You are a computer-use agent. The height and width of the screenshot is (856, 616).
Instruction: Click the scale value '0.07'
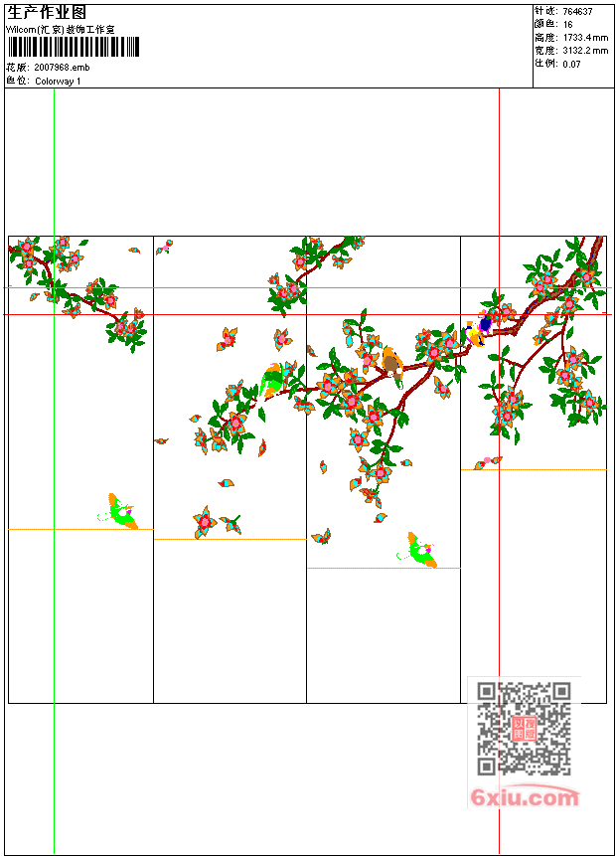[572, 64]
